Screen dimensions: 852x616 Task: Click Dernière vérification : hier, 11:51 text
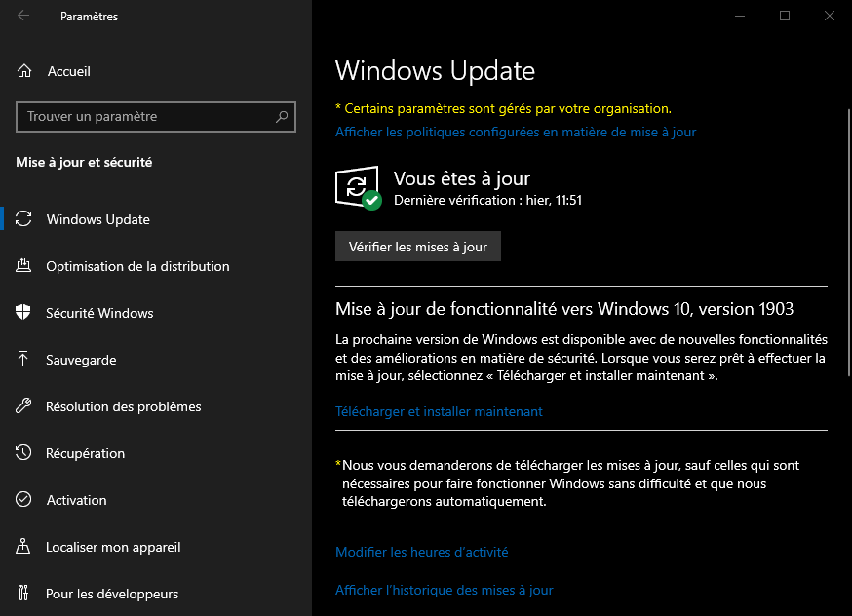488,201
